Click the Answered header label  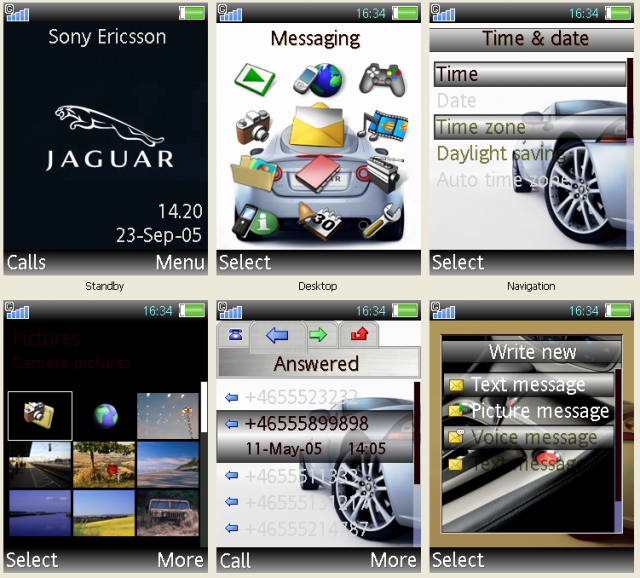317,363
